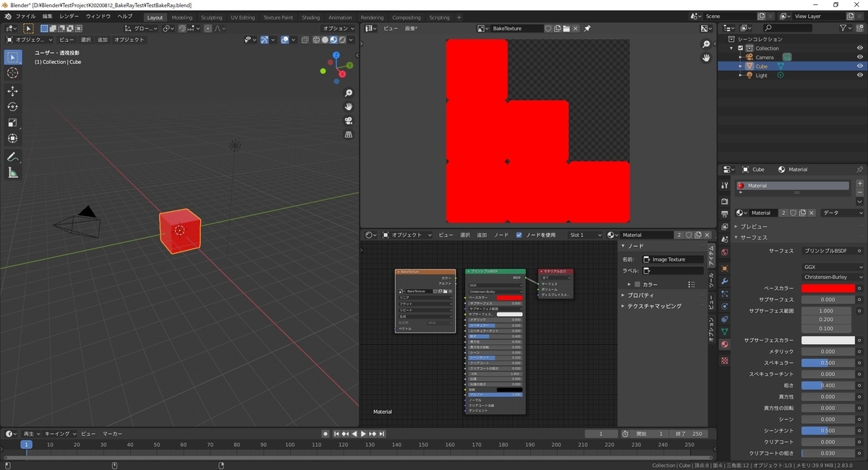Open the GGX distribution dropdown
The image size is (868, 470).
833,267
